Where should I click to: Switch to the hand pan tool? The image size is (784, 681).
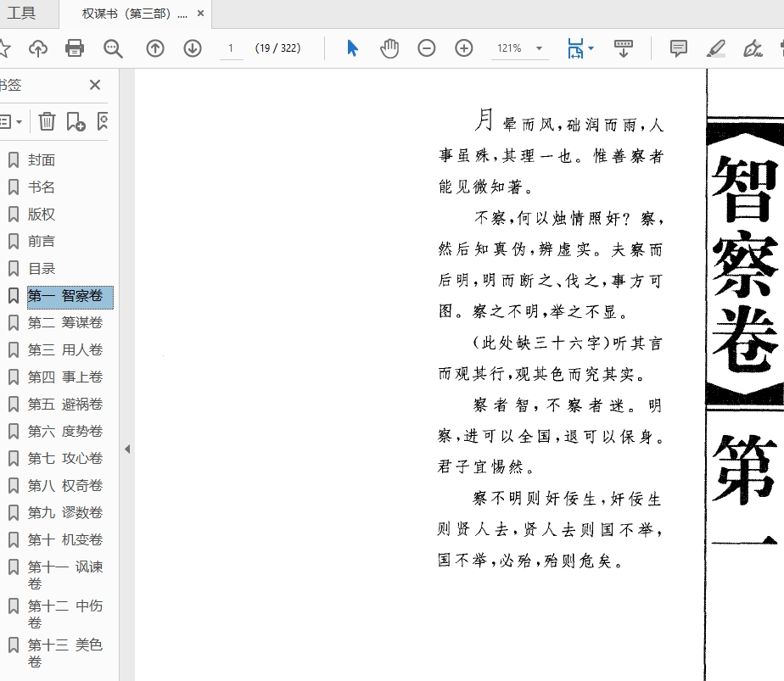coord(389,48)
